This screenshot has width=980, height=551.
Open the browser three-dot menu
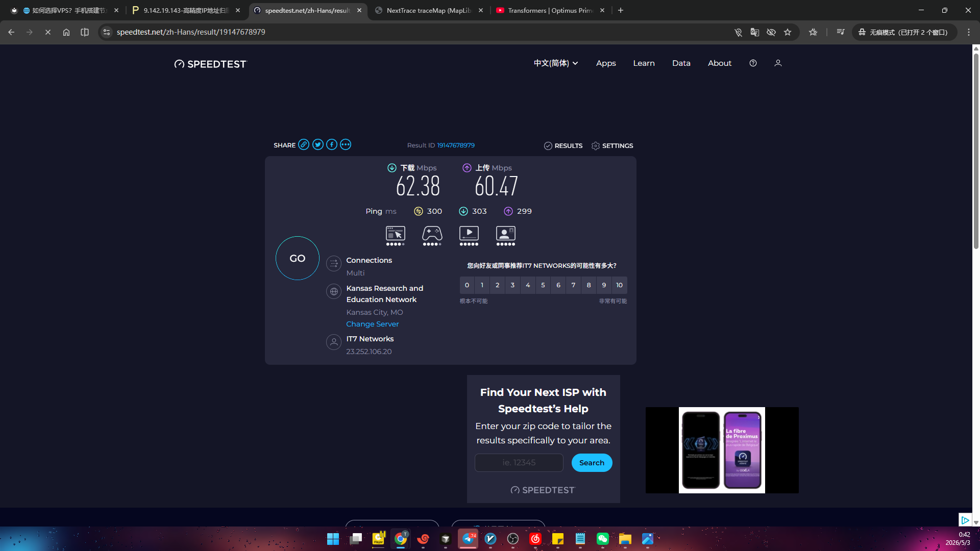tap(969, 32)
